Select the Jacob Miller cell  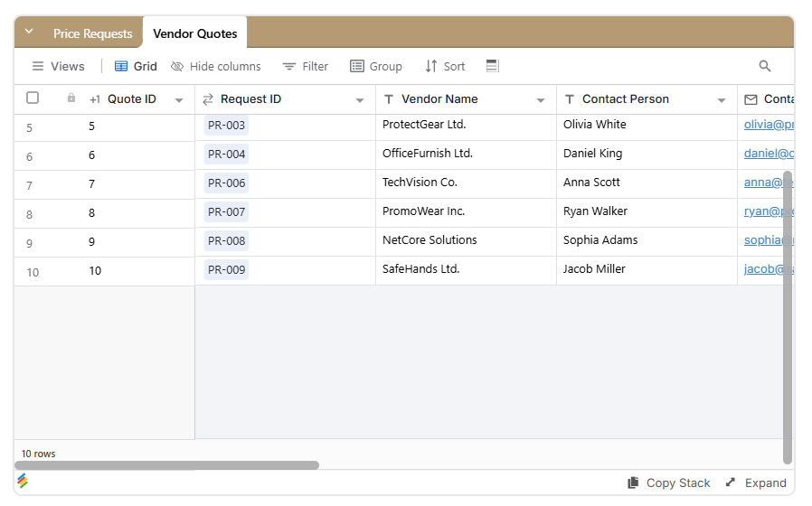(647, 270)
